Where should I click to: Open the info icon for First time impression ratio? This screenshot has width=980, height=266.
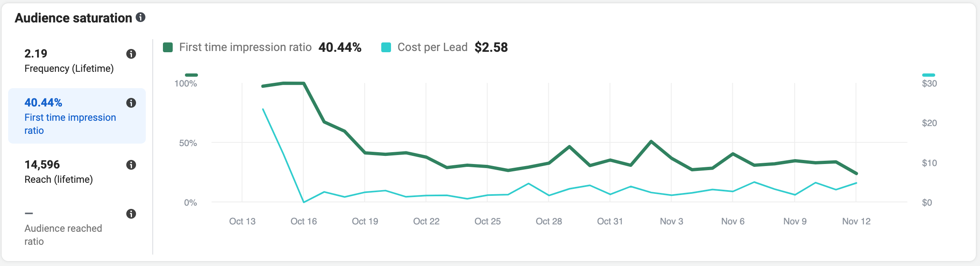131,103
